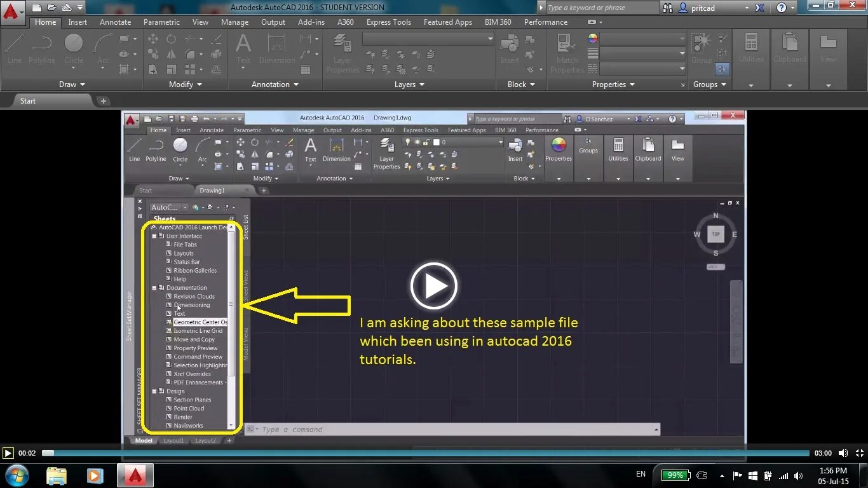Collapse Design node in video tree
The image size is (868, 488).
[x=154, y=391]
